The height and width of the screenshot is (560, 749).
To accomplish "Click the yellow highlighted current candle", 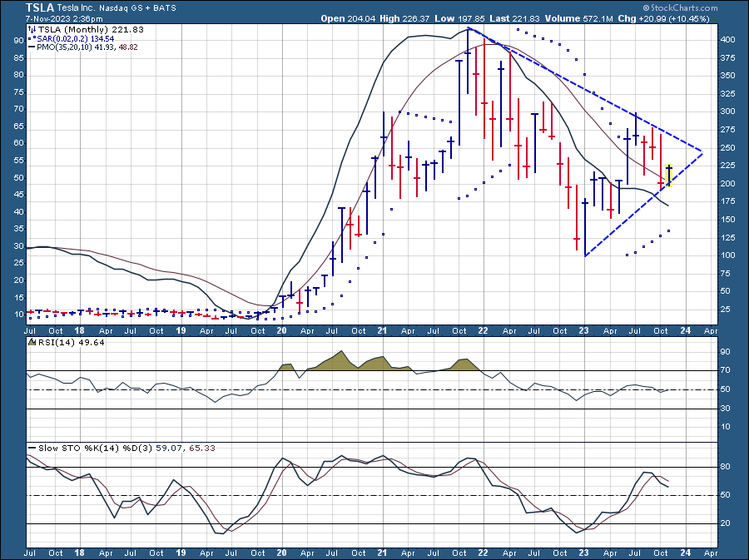I will [668, 176].
